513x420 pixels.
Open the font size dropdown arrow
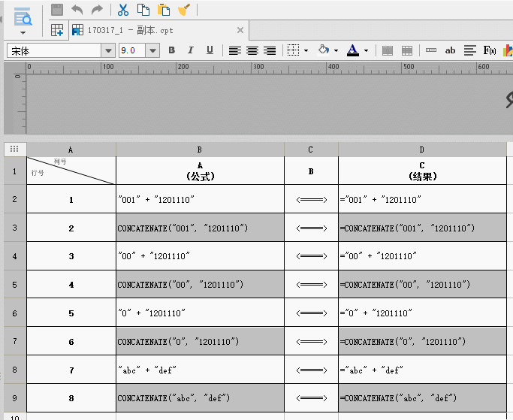tap(152, 51)
